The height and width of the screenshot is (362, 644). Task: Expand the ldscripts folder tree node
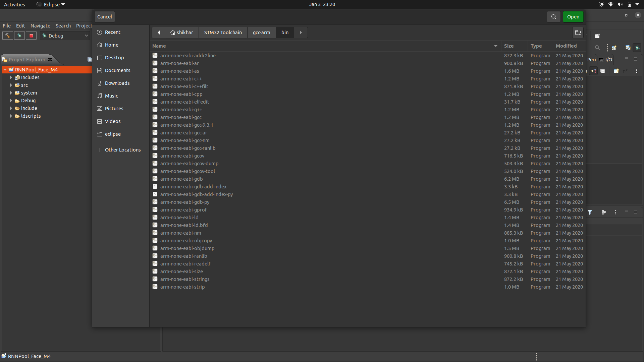tap(11, 116)
